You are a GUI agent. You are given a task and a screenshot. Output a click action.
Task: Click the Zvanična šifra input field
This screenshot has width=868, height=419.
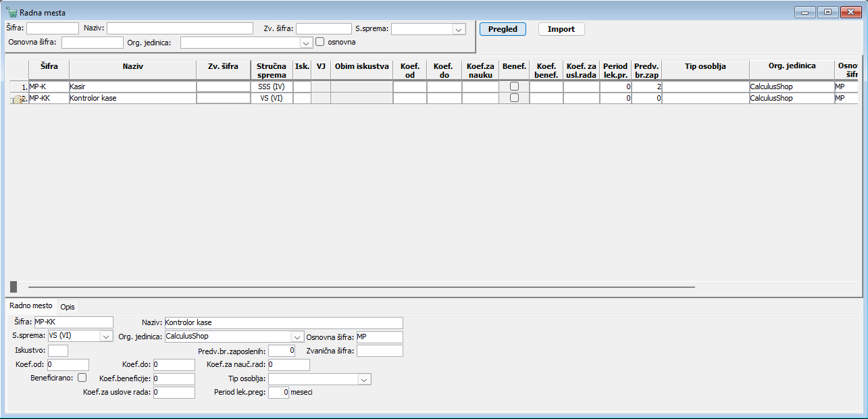pyautogui.click(x=380, y=350)
